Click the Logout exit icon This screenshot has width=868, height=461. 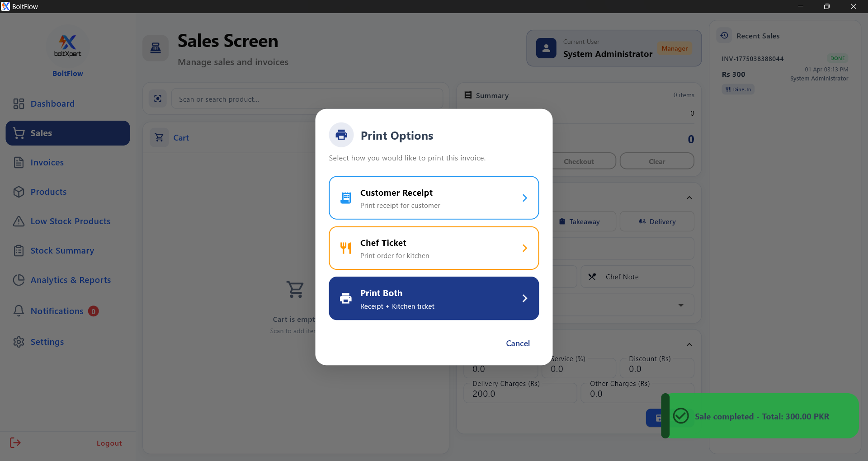tap(15, 442)
